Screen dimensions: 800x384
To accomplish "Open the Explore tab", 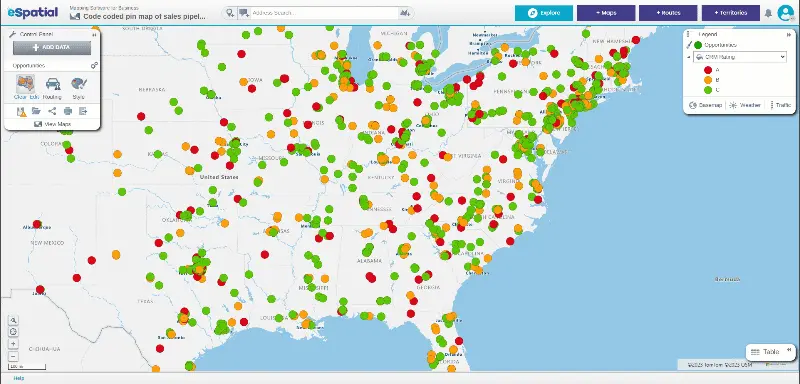I will point(543,13).
